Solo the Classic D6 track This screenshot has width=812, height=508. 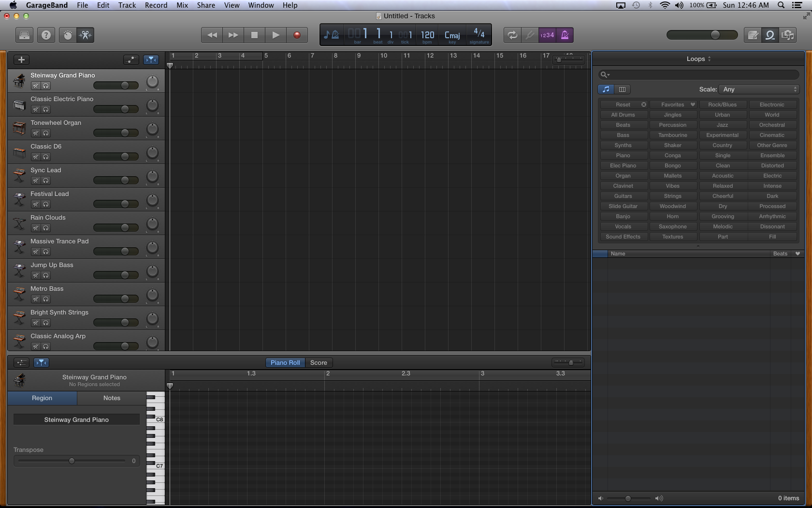pyautogui.click(x=46, y=157)
